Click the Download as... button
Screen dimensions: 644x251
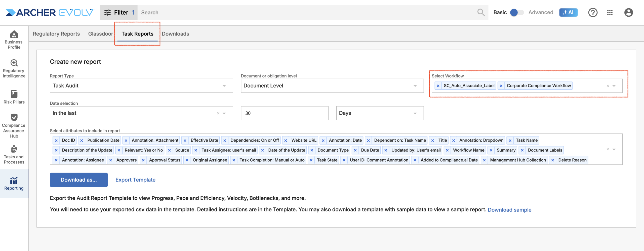(79, 180)
